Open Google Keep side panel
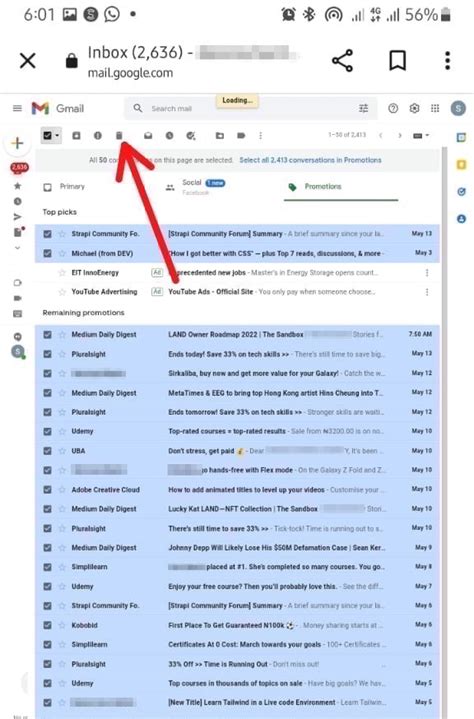This screenshot has height=719, width=474. point(461,165)
